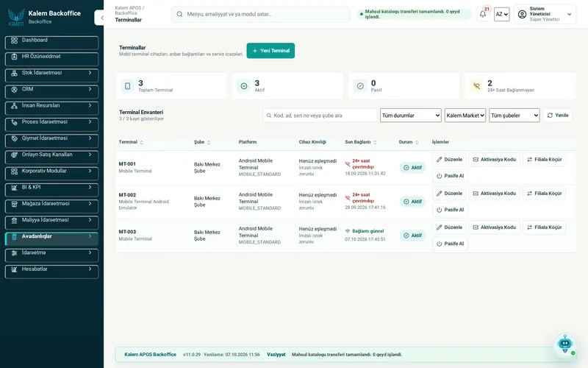The image size is (588, 368).
Task: Sort by the Durum column header
Action: tap(409, 142)
